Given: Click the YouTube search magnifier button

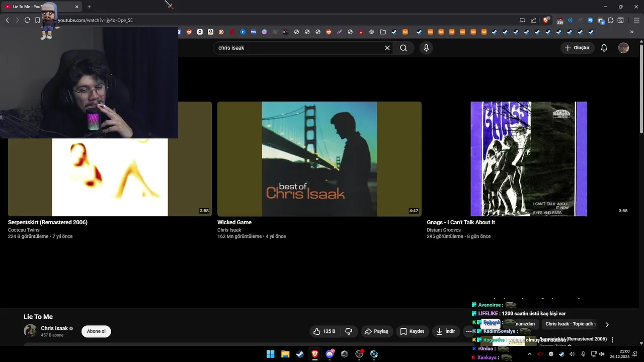Looking at the screenshot, I should click(404, 48).
